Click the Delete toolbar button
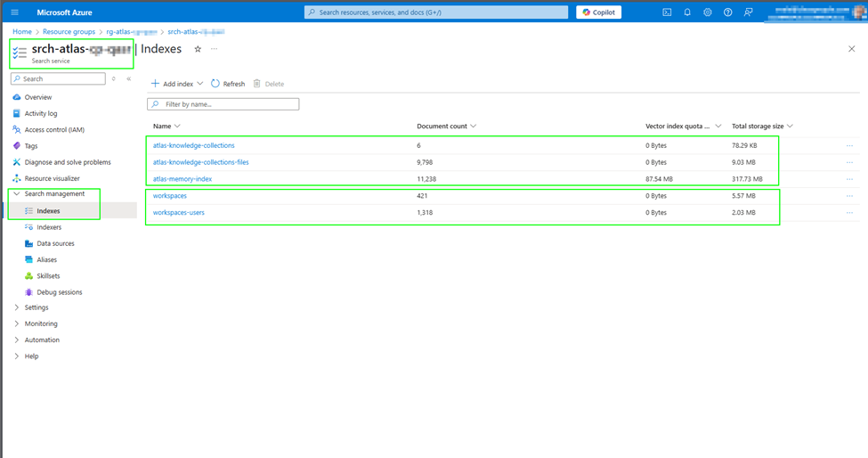The height and width of the screenshot is (458, 868). [269, 84]
